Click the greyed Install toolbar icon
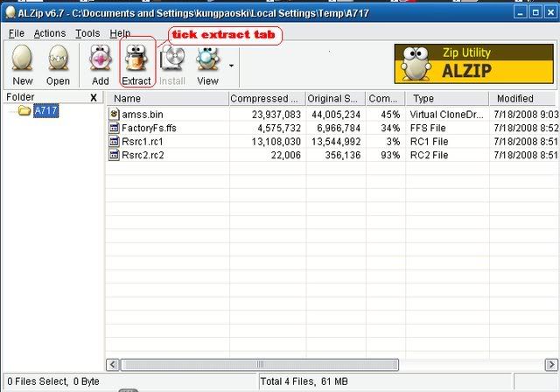This screenshot has width=560, height=392. point(172,59)
